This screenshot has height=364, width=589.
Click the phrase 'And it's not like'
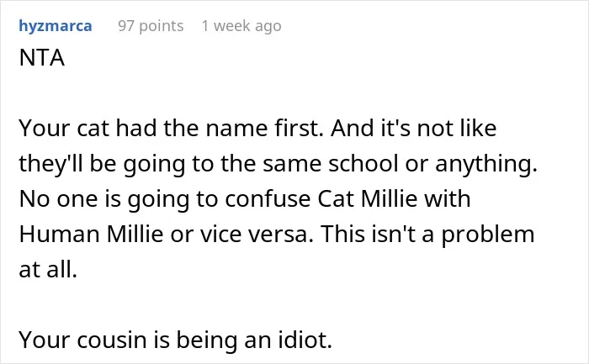pos(414,129)
